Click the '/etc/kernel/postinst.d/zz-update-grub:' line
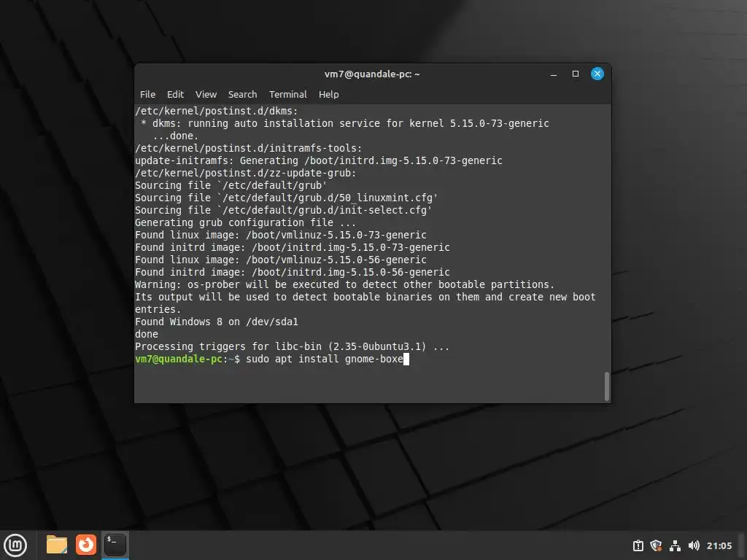Screen dimensions: 747x560 tap(245, 174)
